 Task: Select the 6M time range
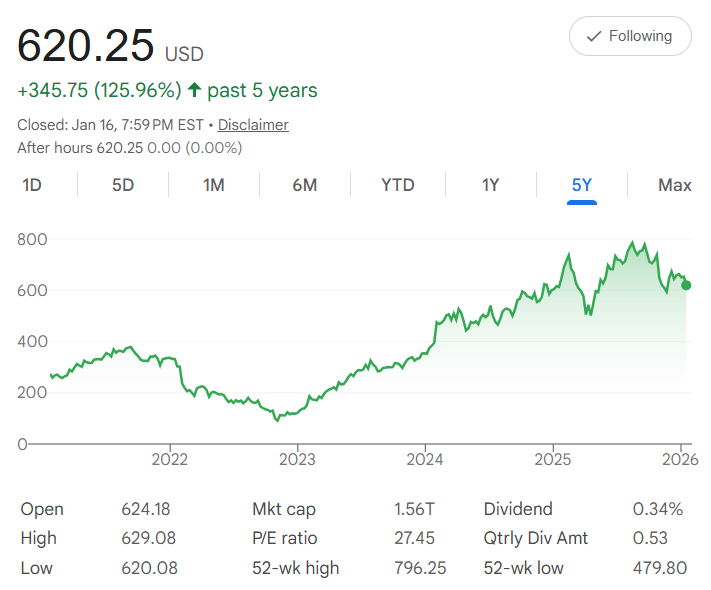[305, 185]
